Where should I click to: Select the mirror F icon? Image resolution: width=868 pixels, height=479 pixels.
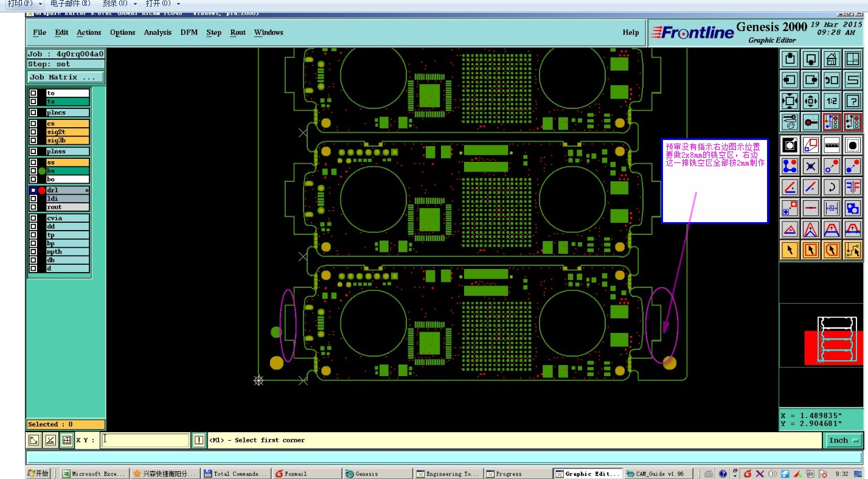point(853,186)
